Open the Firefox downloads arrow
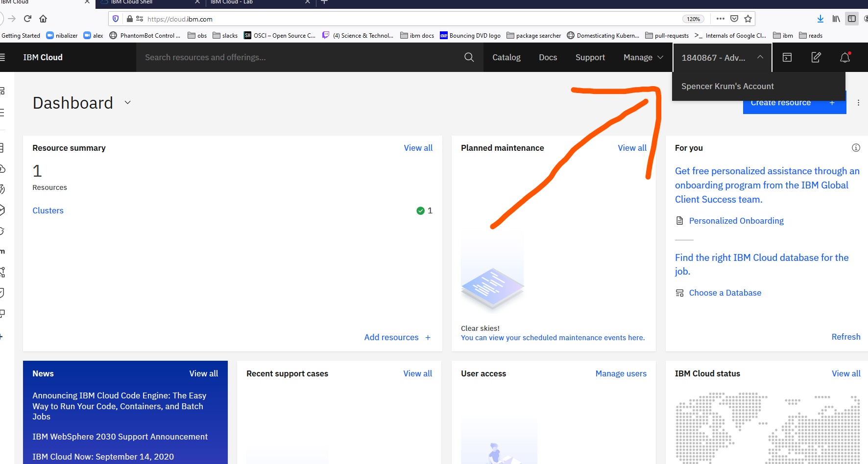The image size is (868, 464). pos(820,19)
